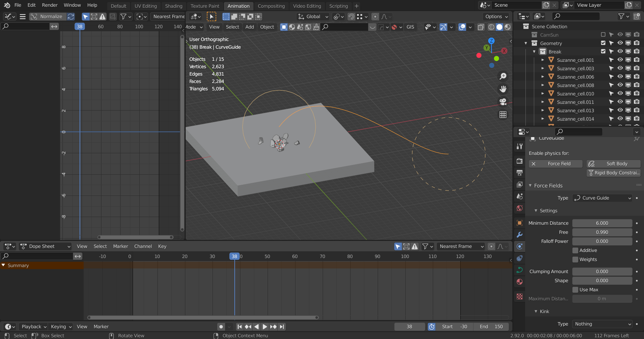Open the Texture properties tab (checkered icon)
Image resolution: width=644 pixels, height=339 pixels.
pyautogui.click(x=519, y=297)
